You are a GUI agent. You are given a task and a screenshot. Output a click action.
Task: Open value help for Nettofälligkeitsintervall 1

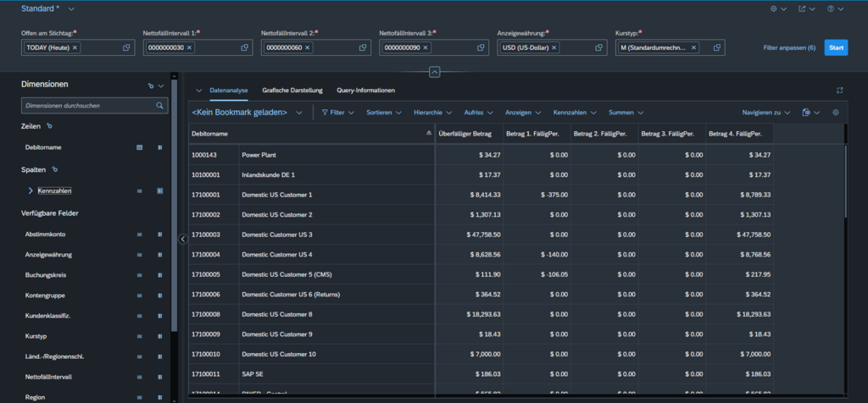pos(244,47)
